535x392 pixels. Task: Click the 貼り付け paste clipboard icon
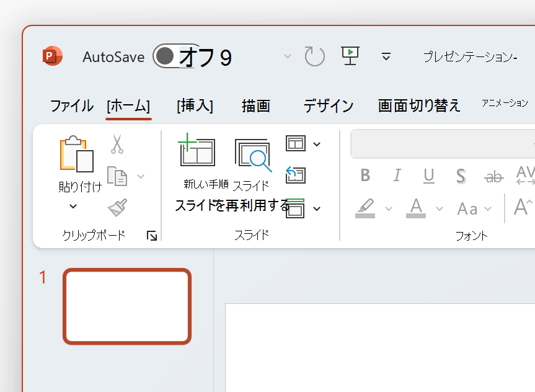pos(77,154)
